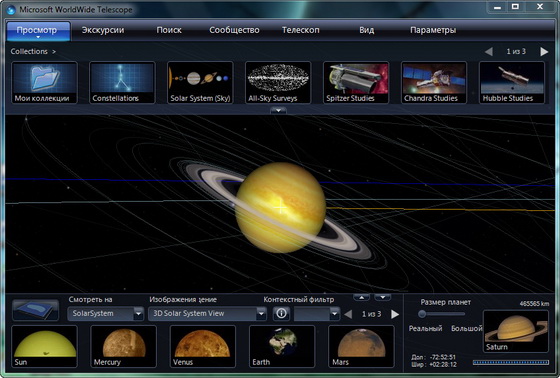Open the Hubble Studies collection

pyautogui.click(x=512, y=83)
